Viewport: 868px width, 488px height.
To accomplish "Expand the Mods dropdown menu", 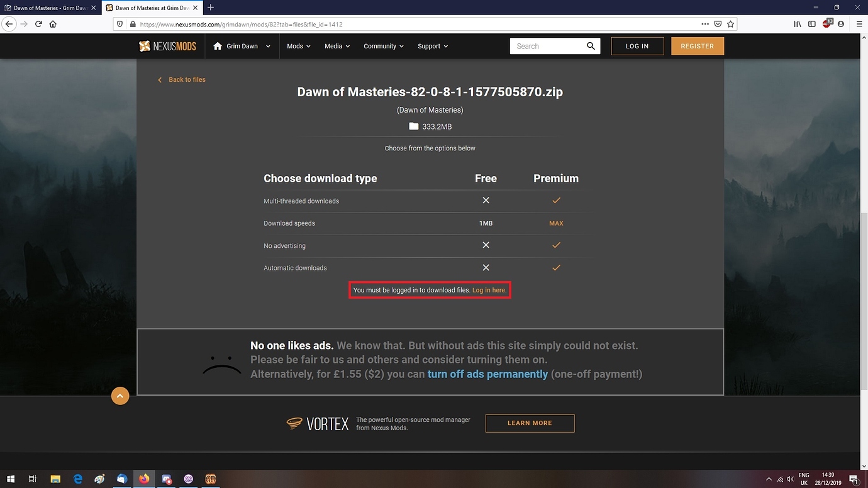I will tap(298, 45).
